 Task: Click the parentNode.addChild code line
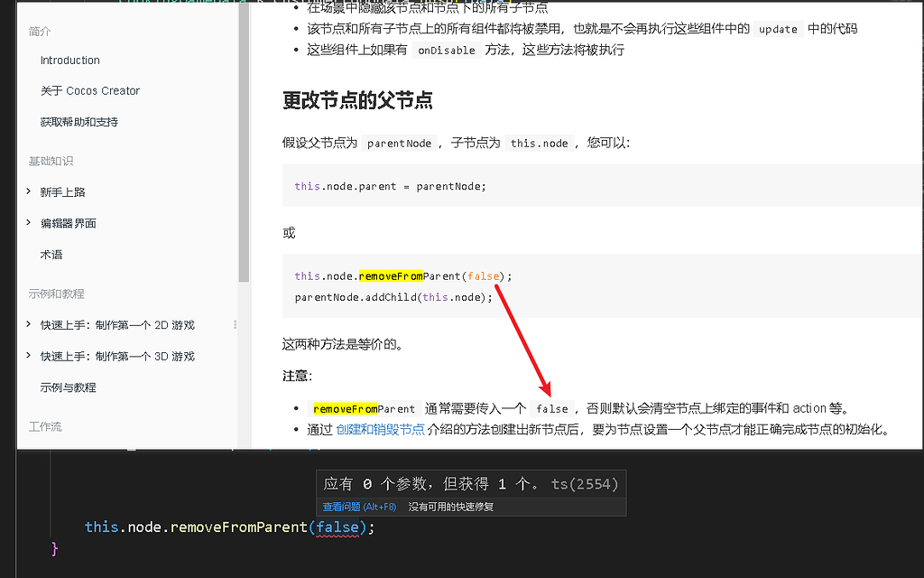[393, 297]
